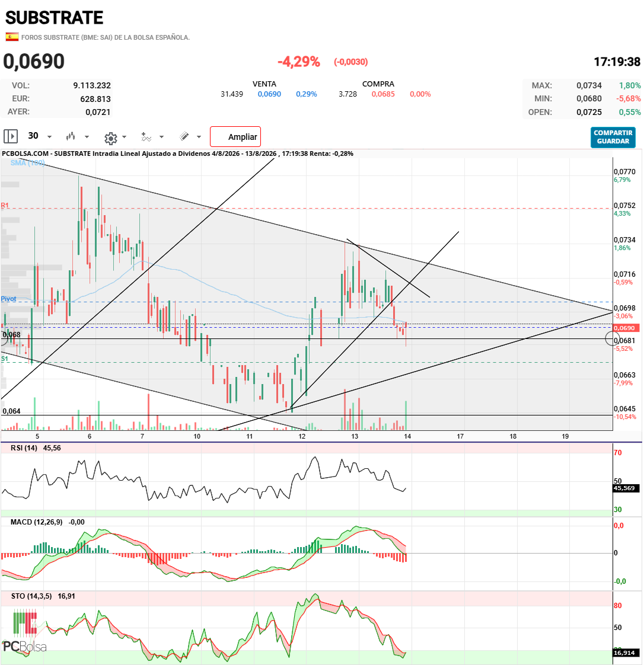The image size is (644, 665).
Task: Click the MIN value 0,0680
Action: [x=589, y=99]
